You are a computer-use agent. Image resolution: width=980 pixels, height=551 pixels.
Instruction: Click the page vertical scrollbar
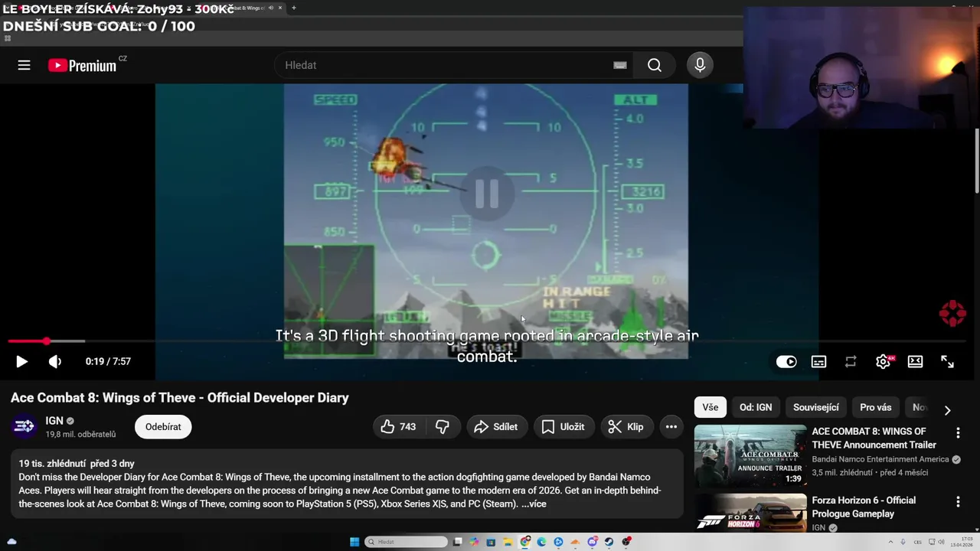[x=976, y=161]
